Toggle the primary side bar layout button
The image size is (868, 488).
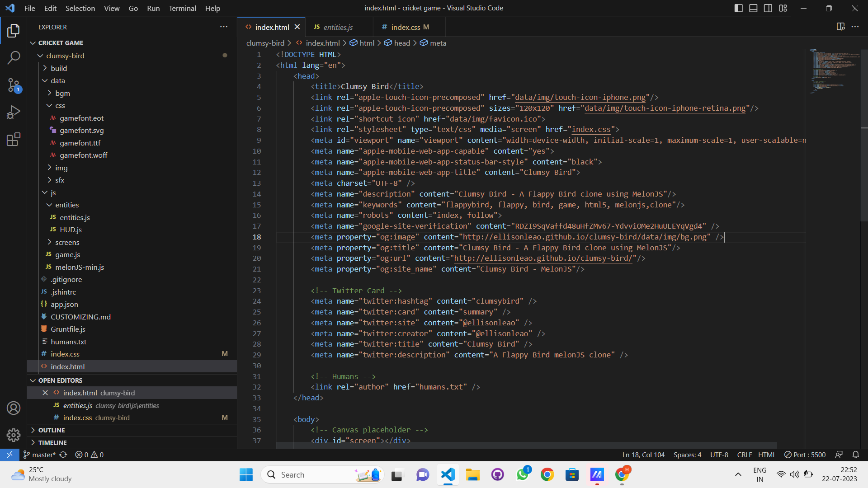pos(738,8)
